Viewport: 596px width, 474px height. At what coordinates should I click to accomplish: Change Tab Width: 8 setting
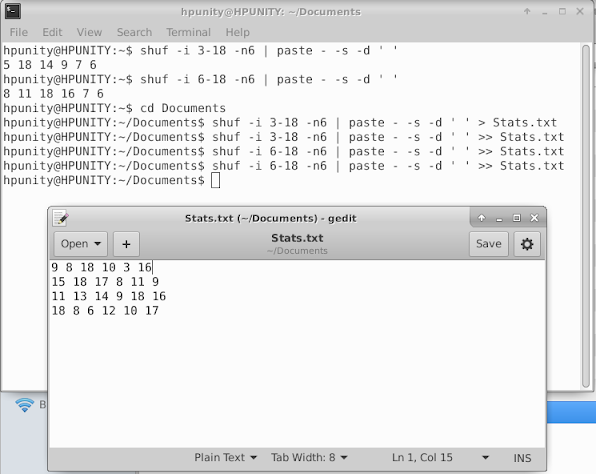click(x=309, y=457)
